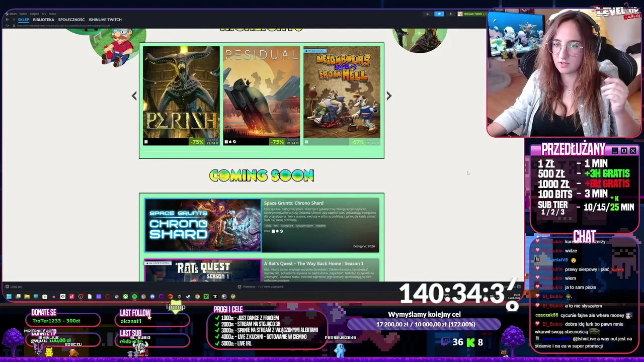The width and height of the screenshot is (644, 362).
Task: Open File Explorer from the taskbar
Action: tap(27, 297)
